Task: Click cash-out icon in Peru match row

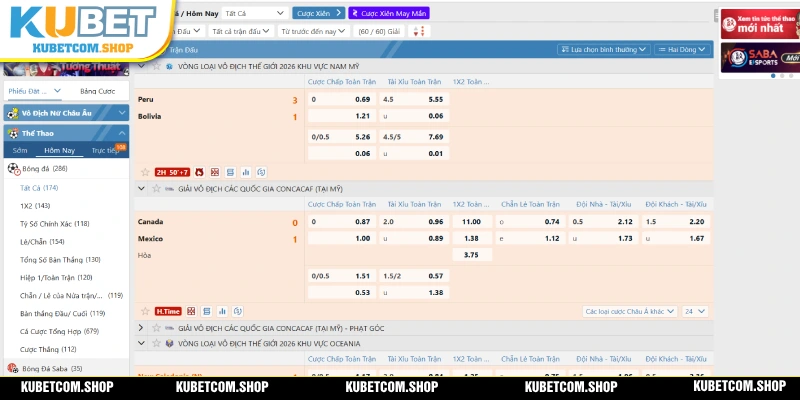Action: coord(261,172)
